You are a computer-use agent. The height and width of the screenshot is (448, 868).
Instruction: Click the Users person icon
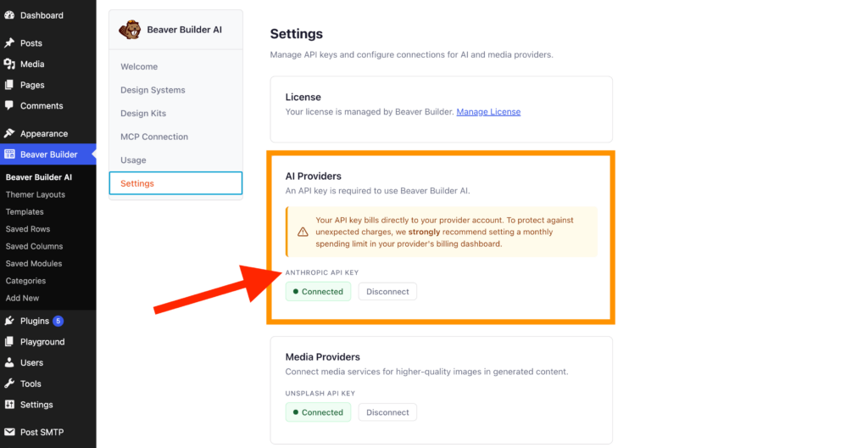click(8, 362)
